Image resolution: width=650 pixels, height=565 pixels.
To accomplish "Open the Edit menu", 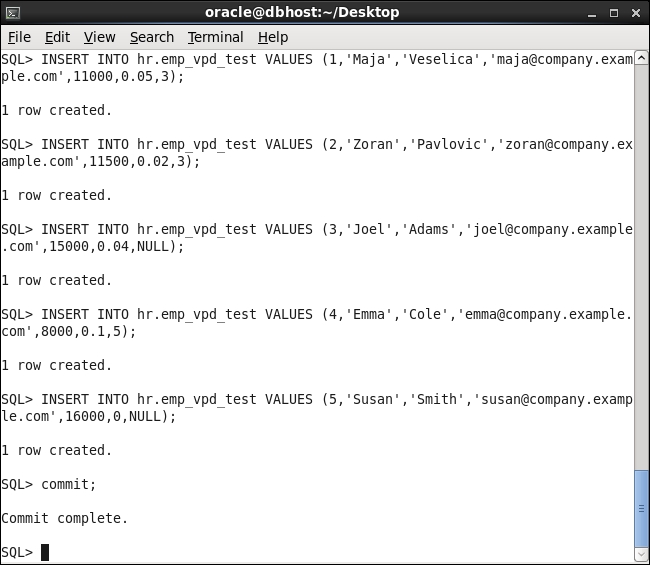I will 57,37.
